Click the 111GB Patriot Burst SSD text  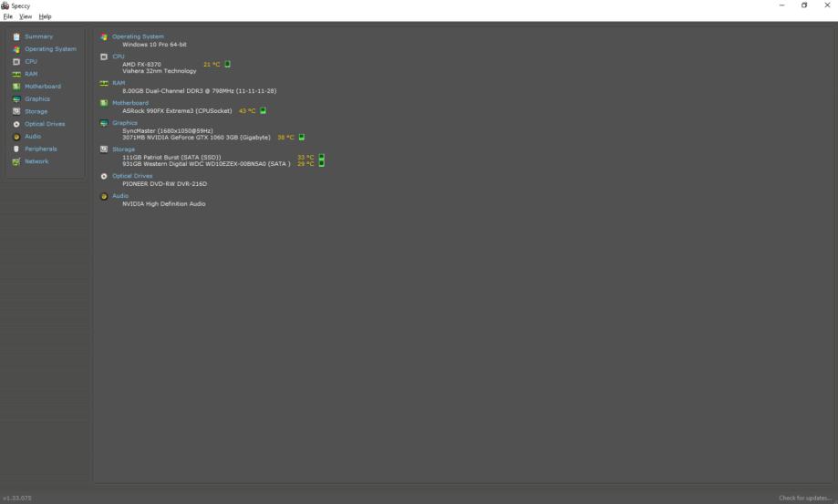(171, 158)
